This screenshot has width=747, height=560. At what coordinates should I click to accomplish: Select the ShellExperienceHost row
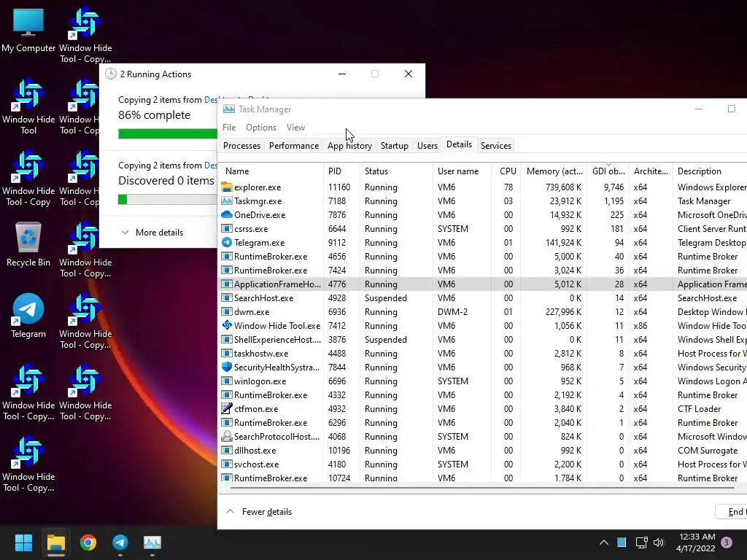(482, 340)
